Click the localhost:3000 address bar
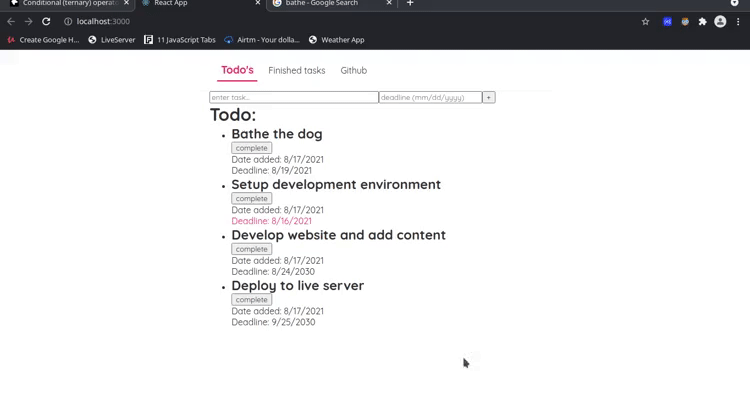The height and width of the screenshot is (400, 750). [103, 22]
